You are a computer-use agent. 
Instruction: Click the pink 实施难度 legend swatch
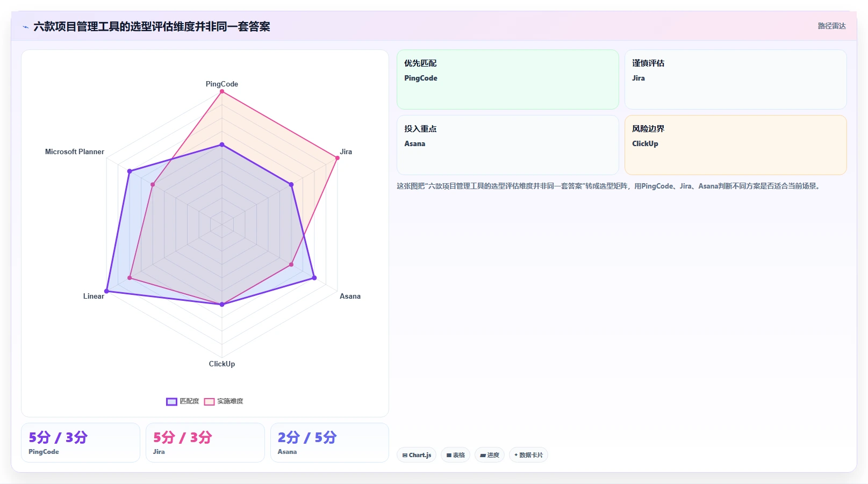coord(209,401)
